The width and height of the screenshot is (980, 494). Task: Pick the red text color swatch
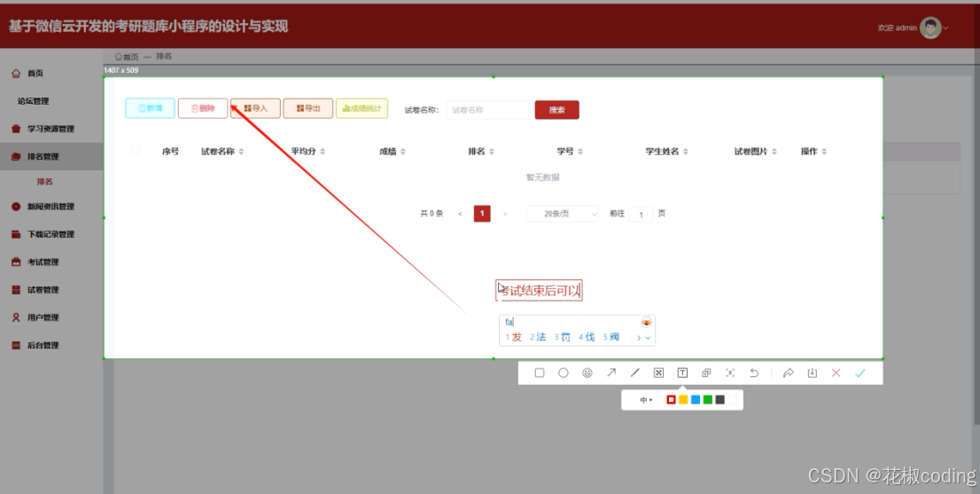[x=672, y=400]
